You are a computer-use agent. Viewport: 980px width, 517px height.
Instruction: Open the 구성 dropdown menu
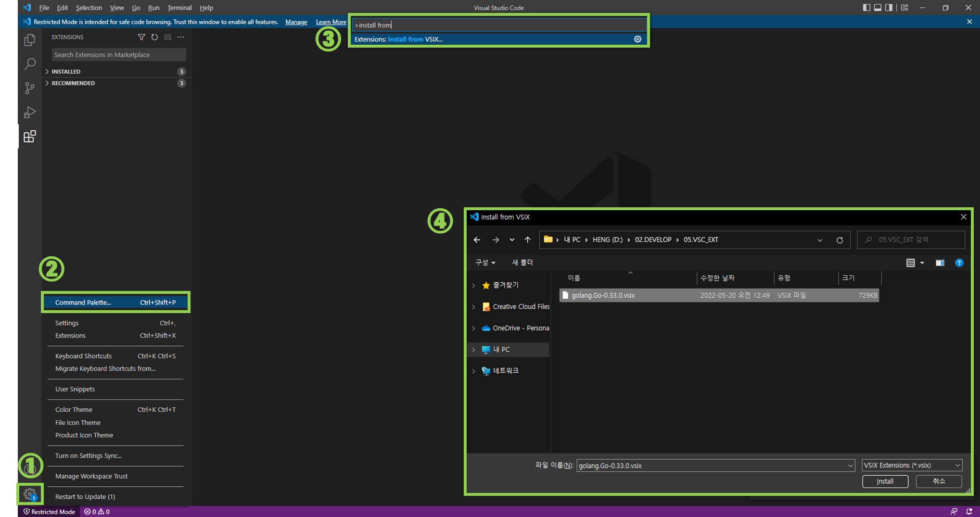[485, 263]
